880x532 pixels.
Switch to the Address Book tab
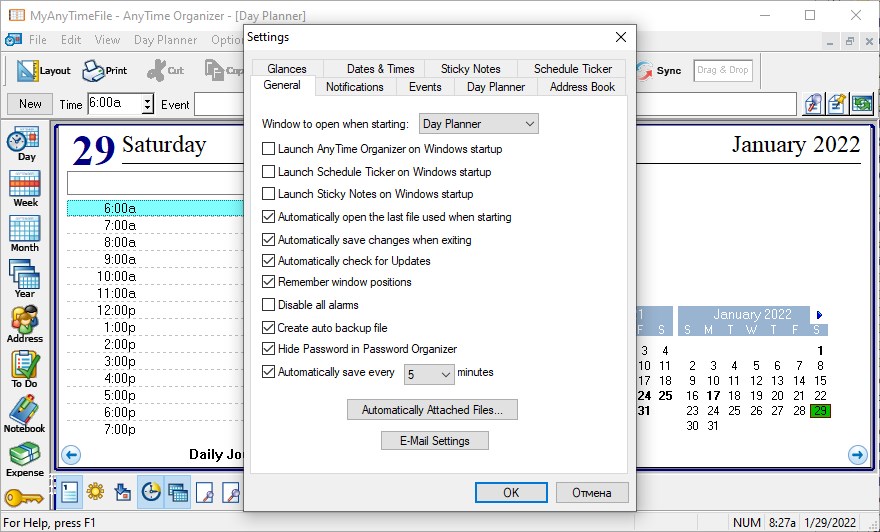[582, 87]
